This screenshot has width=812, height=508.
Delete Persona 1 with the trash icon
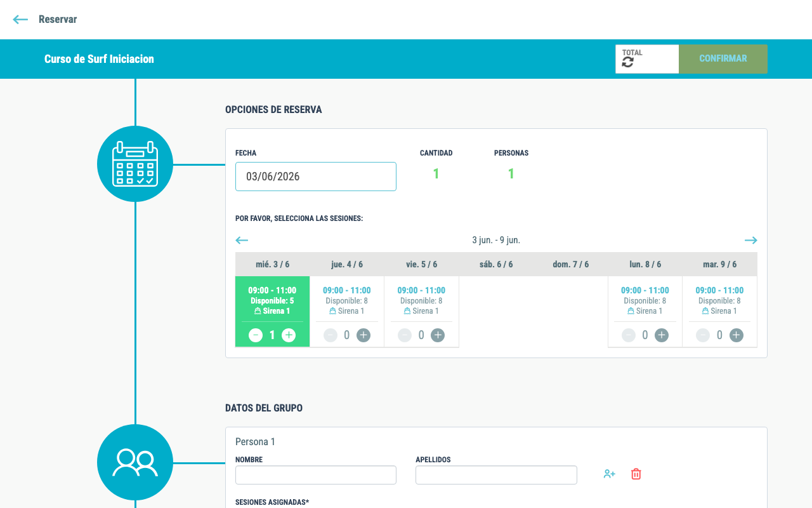pos(636,474)
